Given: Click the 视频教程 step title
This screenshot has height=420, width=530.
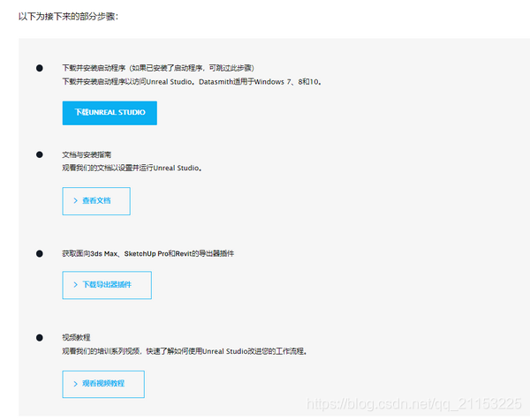Looking at the screenshot, I should [77, 337].
